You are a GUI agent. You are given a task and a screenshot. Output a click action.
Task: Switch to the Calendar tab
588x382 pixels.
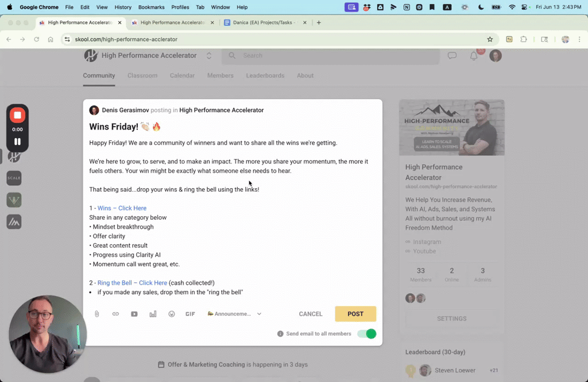[182, 76]
